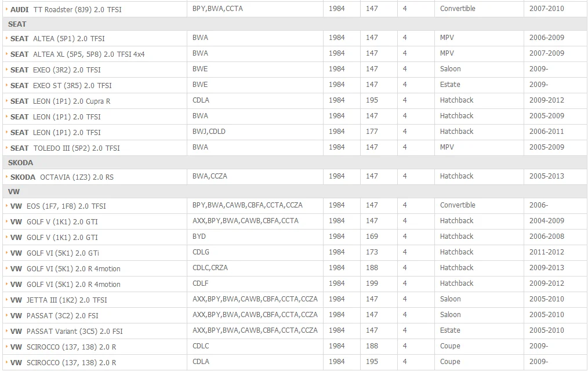Select SEAT ALTEA XL (5P5, 5P8) 2.0 TFSI 4x4
Viewport: 588px width, 371px height.
[78, 54]
